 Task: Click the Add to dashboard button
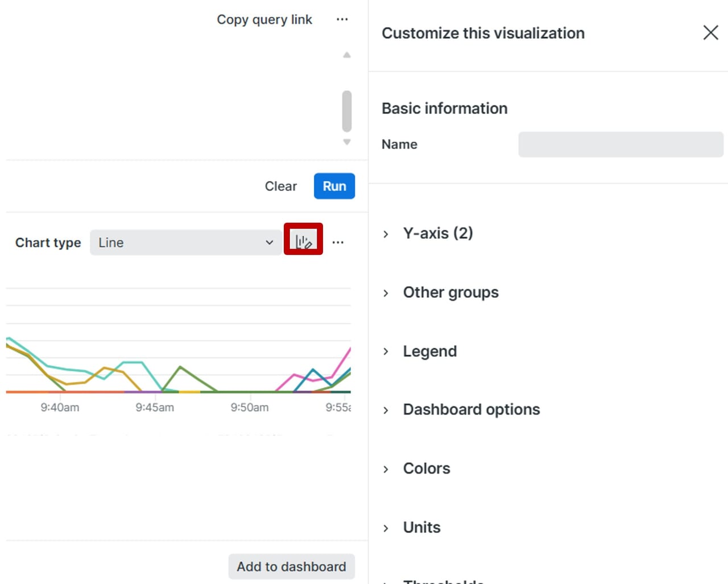[x=291, y=566]
